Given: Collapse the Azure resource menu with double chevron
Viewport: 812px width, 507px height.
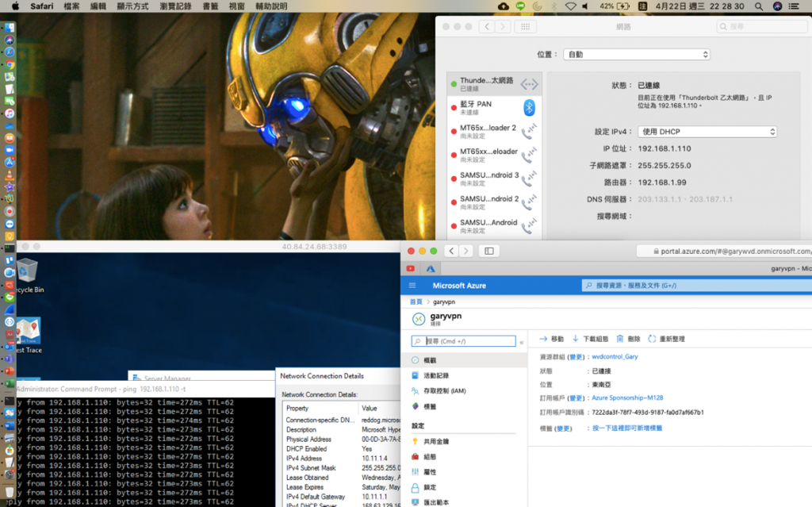Looking at the screenshot, I should [x=522, y=342].
